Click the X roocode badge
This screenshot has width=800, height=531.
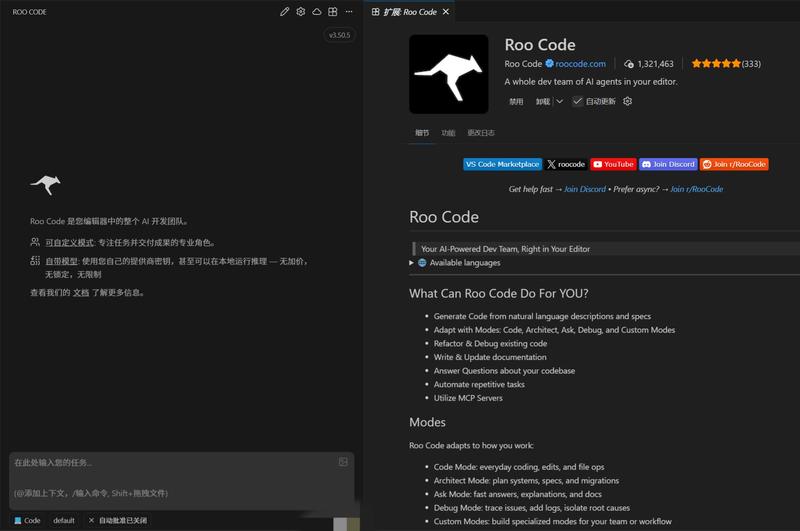(x=566, y=164)
